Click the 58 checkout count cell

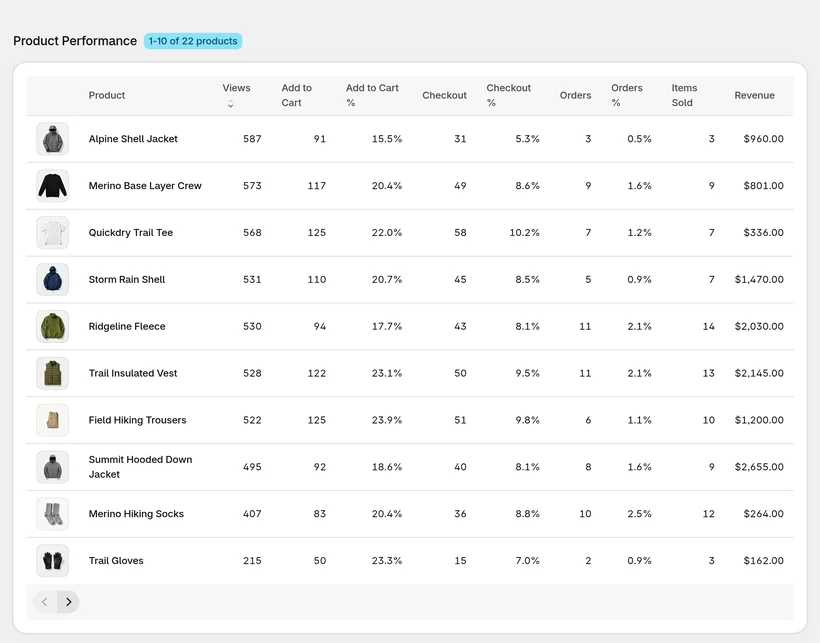pyautogui.click(x=460, y=233)
